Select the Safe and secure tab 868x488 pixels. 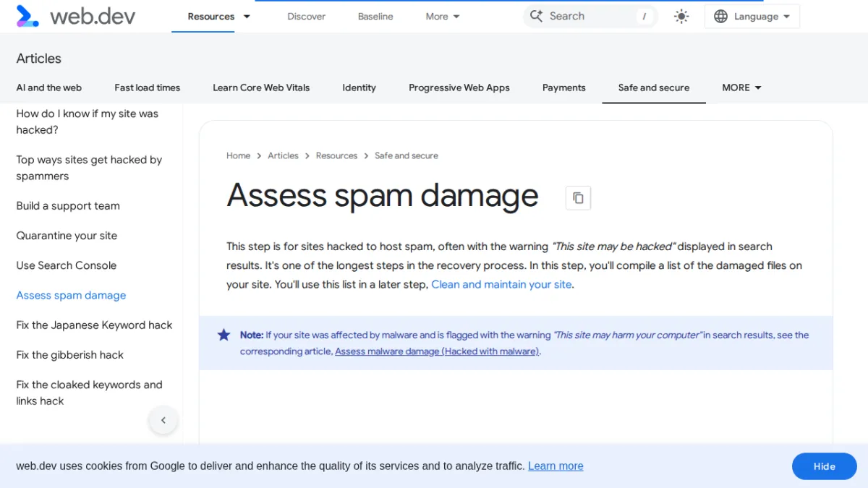click(x=654, y=87)
